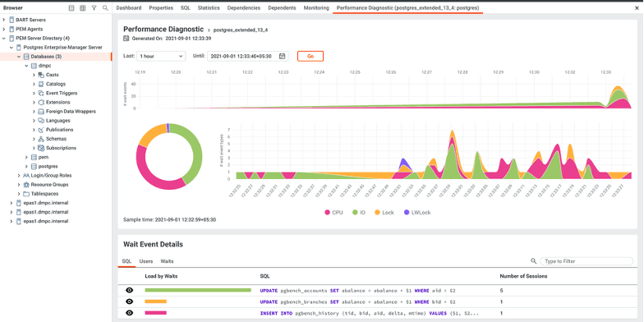Click the Subscriptions node icon
The width and height of the screenshot is (644, 322).
pos(41,148)
